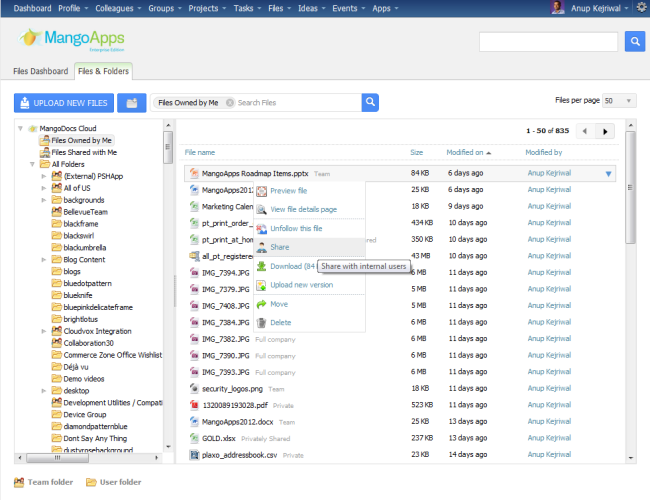Expand the Cloudvox Integration folder
Viewport: 650px width, 500px height.
point(44,331)
